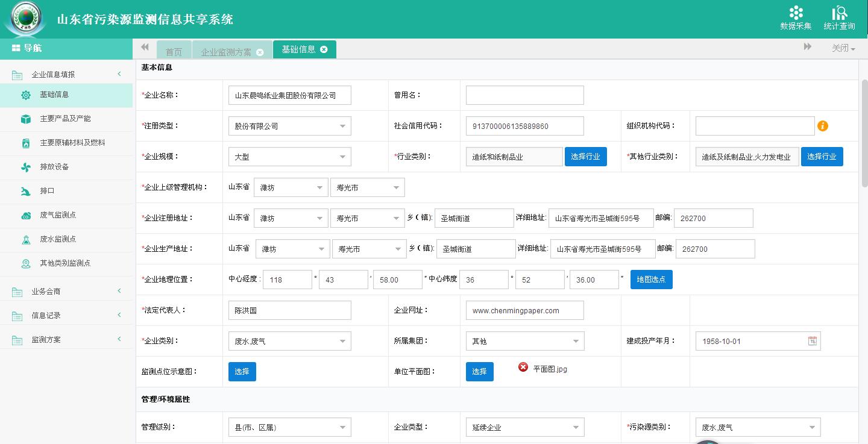Expand the 注册类型 dropdown
The height and width of the screenshot is (444, 868).
[289, 126]
